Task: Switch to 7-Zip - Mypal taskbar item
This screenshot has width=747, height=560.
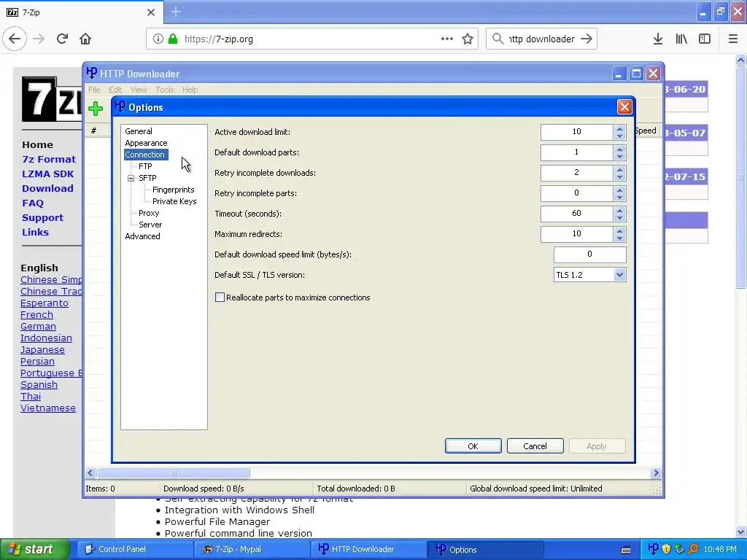Action: pos(252,549)
